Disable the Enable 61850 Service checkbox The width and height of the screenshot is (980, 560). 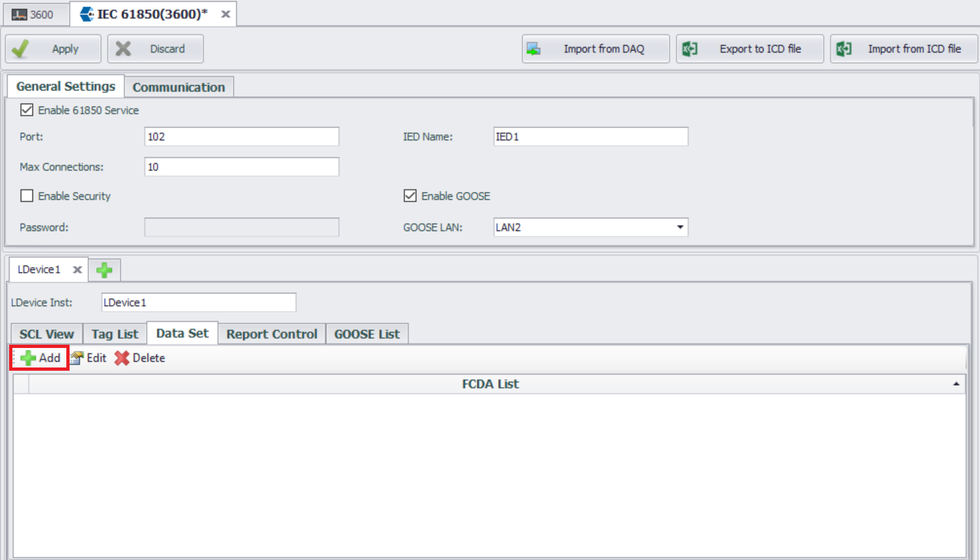pos(27,110)
